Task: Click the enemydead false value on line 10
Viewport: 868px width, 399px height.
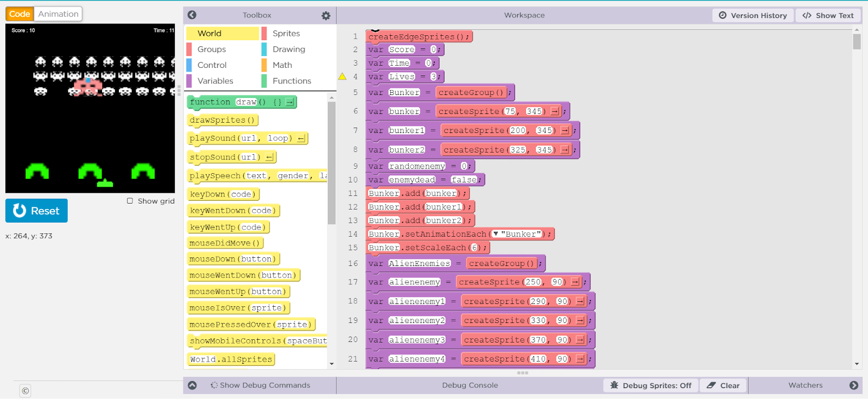Action: (x=465, y=180)
